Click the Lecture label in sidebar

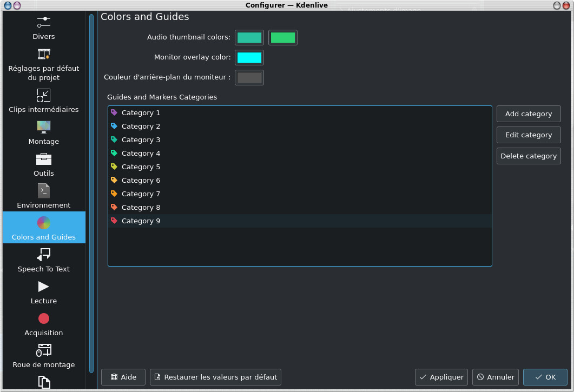(x=44, y=301)
